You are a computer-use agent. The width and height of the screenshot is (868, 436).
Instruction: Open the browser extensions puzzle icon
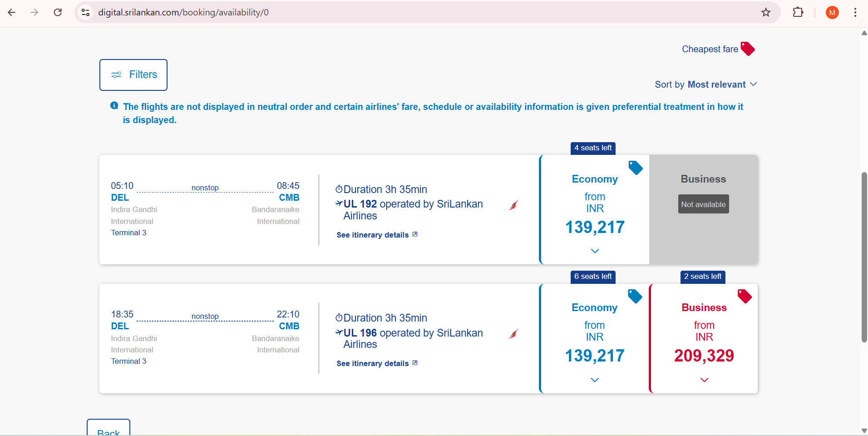point(798,12)
